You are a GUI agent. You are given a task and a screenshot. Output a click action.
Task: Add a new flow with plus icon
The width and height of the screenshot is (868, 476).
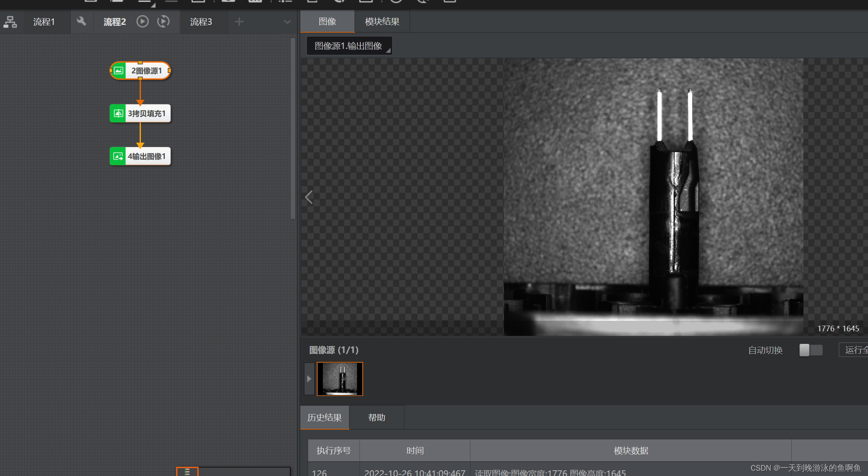click(x=239, y=22)
